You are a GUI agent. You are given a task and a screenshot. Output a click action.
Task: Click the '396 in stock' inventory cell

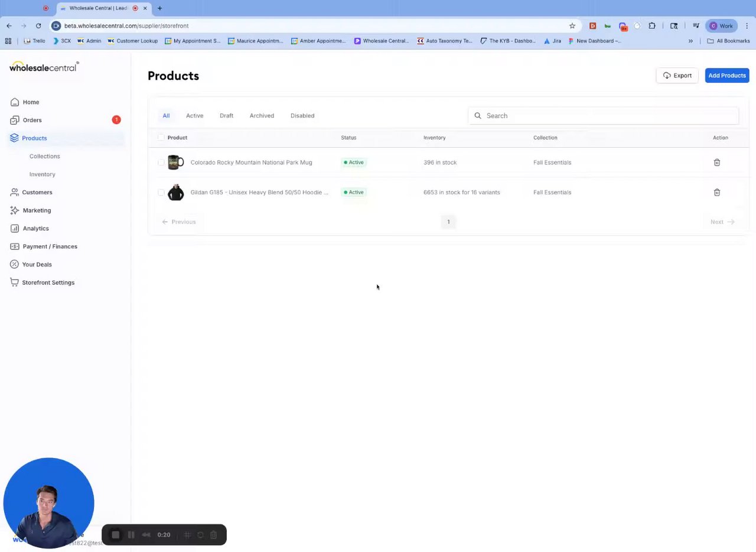tap(440, 162)
